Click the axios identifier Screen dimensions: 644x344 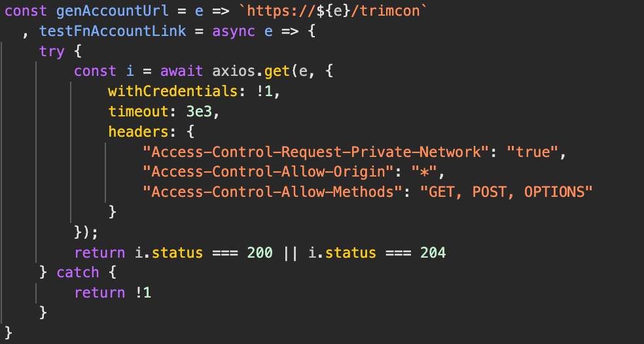[x=233, y=71]
